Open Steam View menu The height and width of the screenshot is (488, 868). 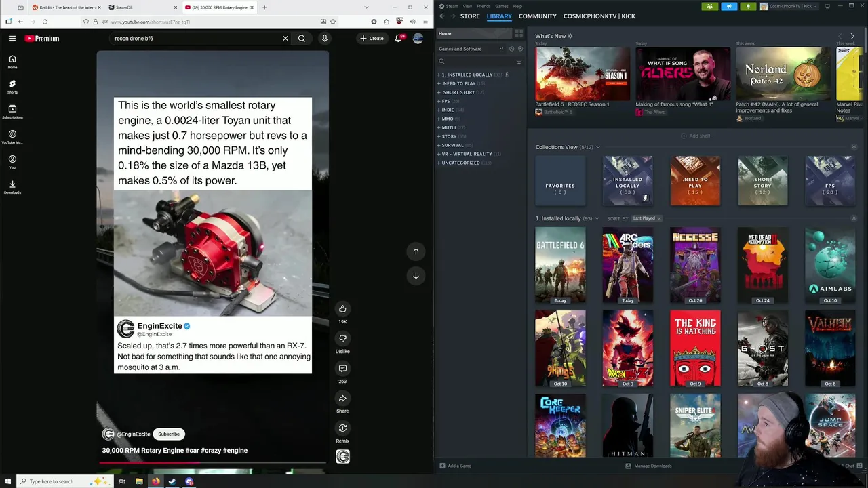point(467,6)
